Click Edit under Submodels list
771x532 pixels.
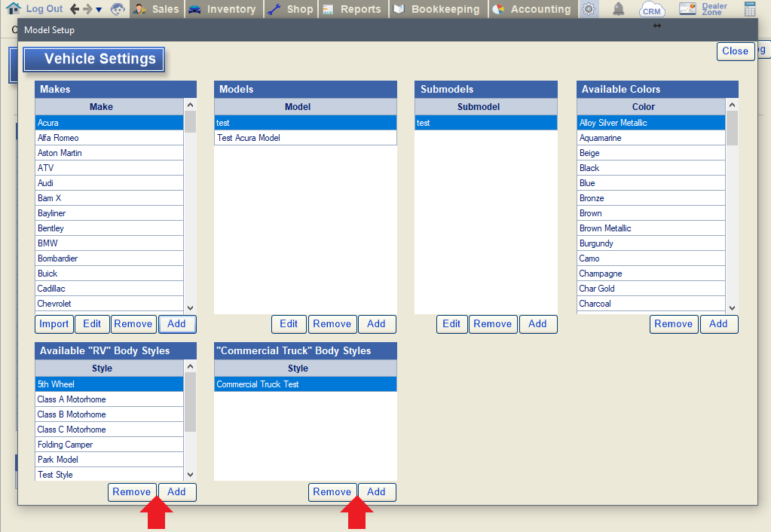451,324
